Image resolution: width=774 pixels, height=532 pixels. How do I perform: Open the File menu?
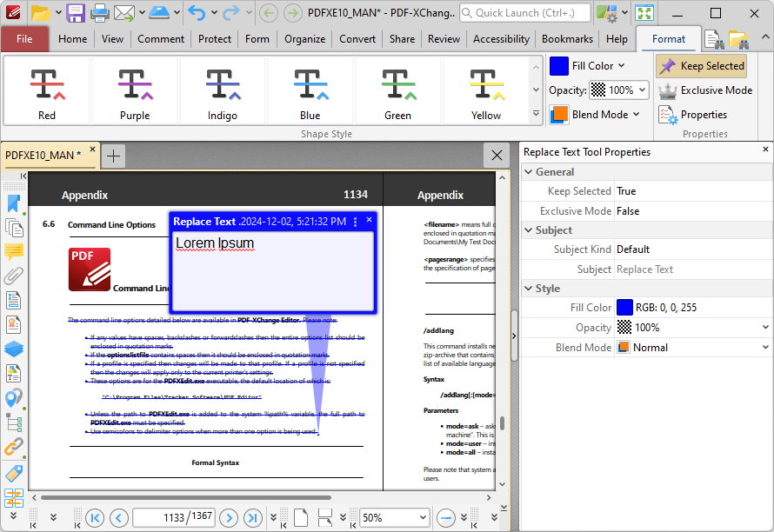(24, 39)
